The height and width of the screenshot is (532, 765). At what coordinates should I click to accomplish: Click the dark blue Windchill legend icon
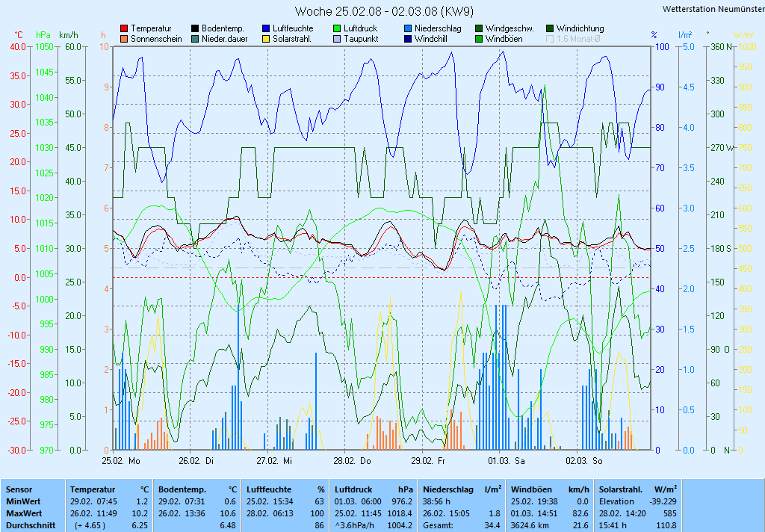[x=408, y=39]
